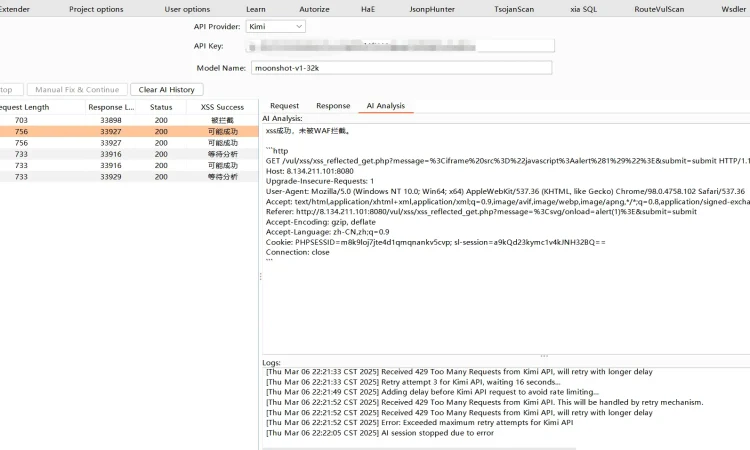Open the Learn tab

256,9
